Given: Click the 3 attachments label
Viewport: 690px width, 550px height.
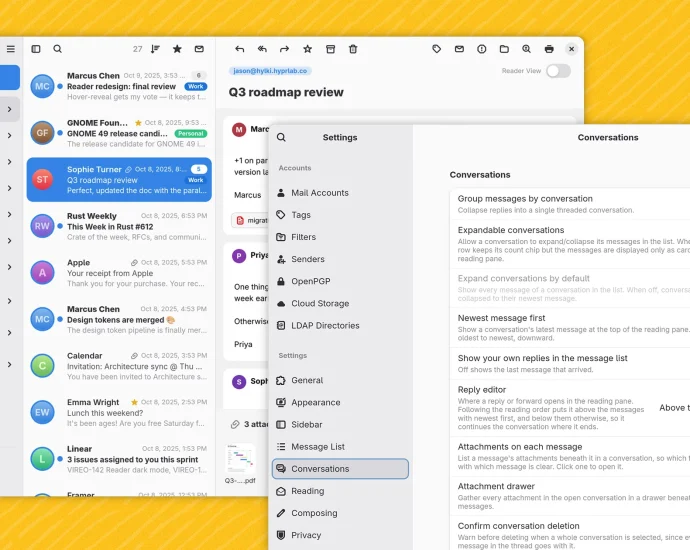Looking at the screenshot, I should (249, 424).
